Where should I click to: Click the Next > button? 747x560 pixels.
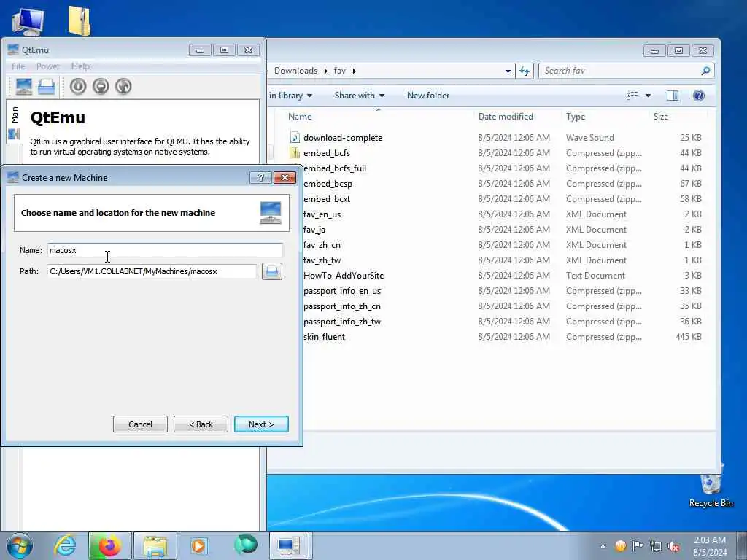click(261, 424)
